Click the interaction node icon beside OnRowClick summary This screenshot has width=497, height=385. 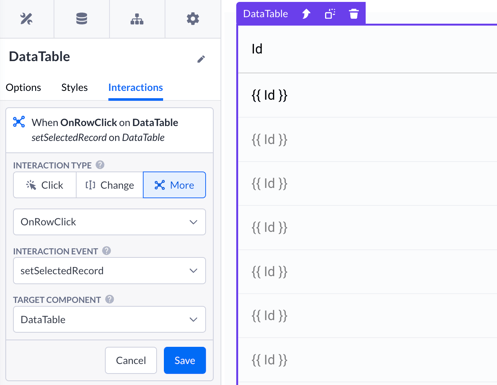[19, 122]
